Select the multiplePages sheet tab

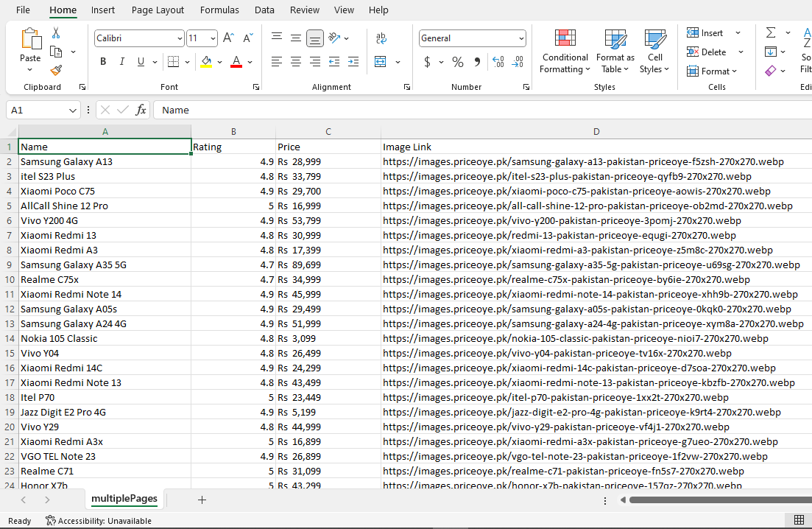(124, 499)
